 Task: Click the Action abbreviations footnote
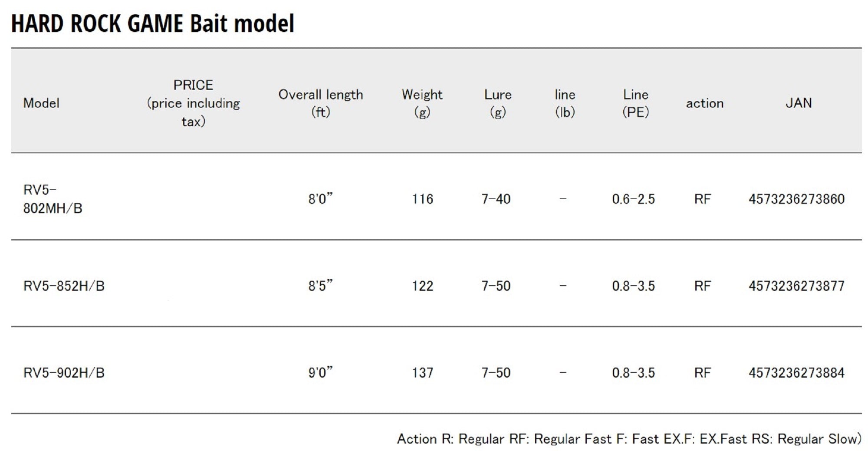coord(629,439)
